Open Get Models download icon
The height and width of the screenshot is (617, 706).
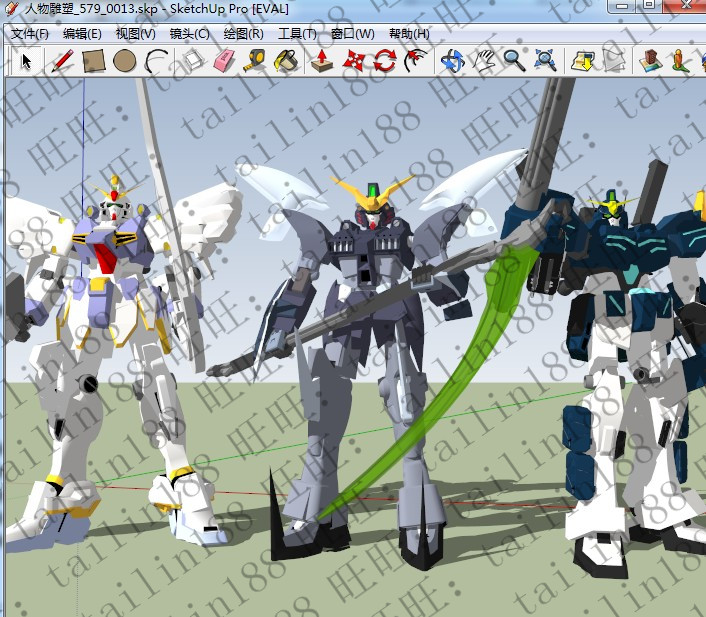click(582, 61)
